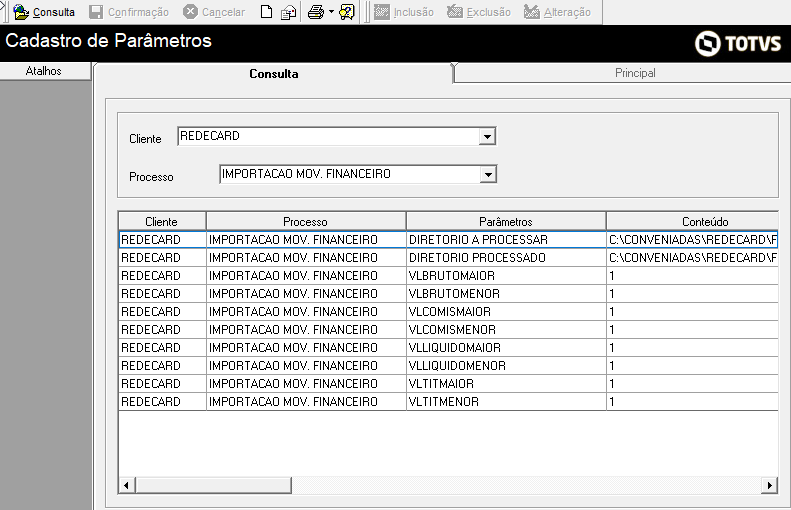791x510 pixels.
Task: Click the help question mark icon
Action: pyautogui.click(x=347, y=12)
